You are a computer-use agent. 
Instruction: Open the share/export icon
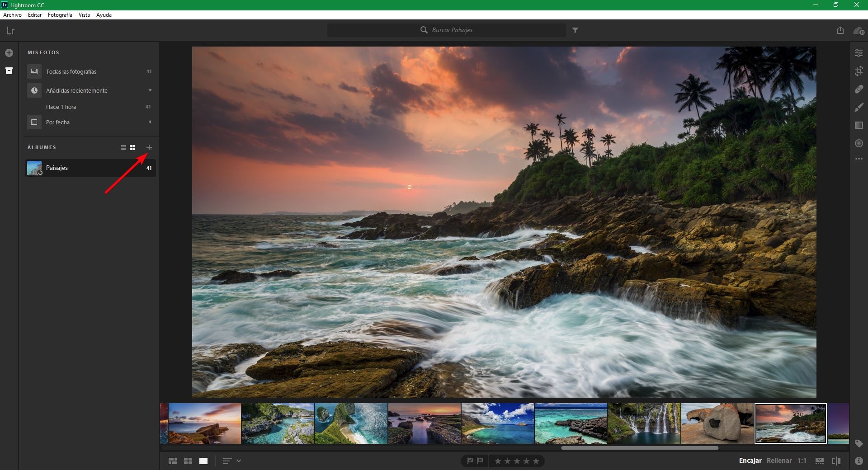pyautogui.click(x=840, y=30)
